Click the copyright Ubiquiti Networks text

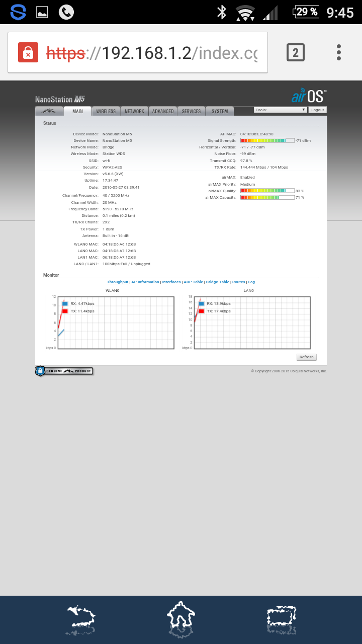289,371
